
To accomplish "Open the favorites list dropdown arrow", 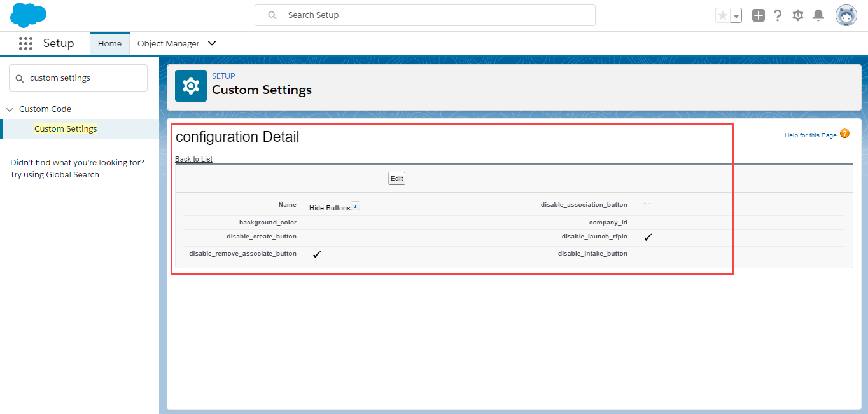I will click(736, 15).
